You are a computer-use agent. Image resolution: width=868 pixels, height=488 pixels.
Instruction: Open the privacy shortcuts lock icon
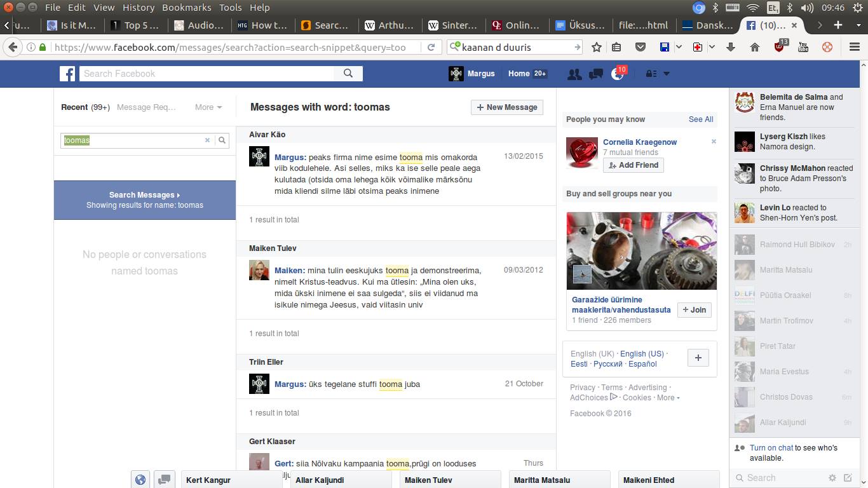point(651,74)
